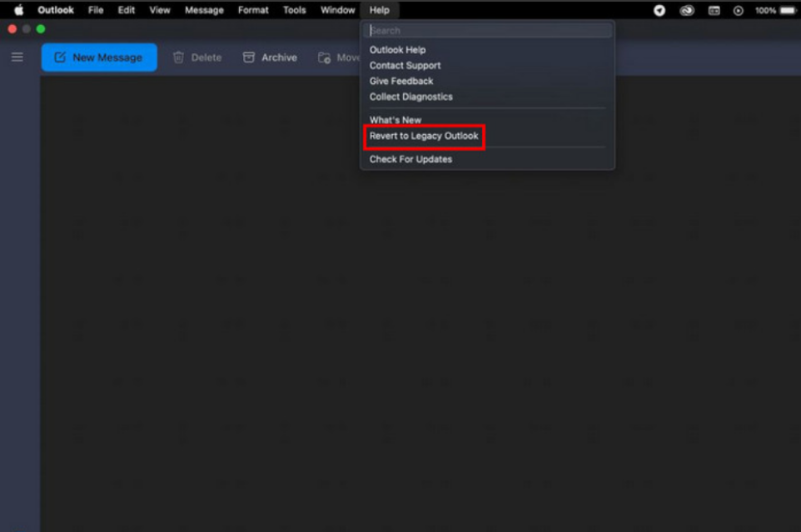The height and width of the screenshot is (532, 801).
Task: Click the window-layout menu bar icon
Action: tap(714, 10)
